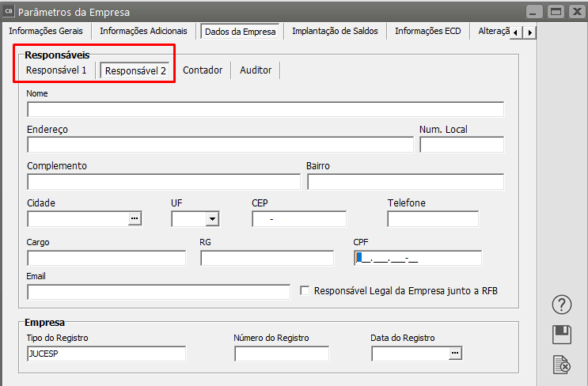
Task: Open the Implantação de Saldos tab
Action: pyautogui.click(x=335, y=31)
